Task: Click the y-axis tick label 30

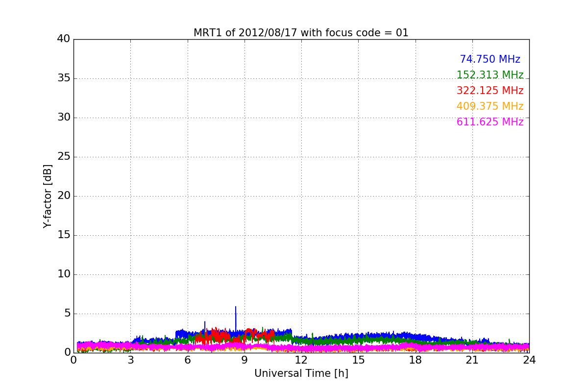Action: [x=64, y=117]
